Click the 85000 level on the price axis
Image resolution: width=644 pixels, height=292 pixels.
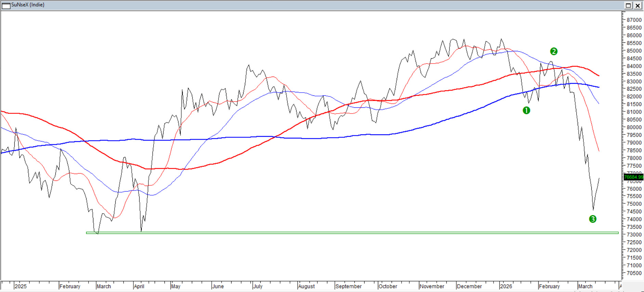tap(634, 51)
